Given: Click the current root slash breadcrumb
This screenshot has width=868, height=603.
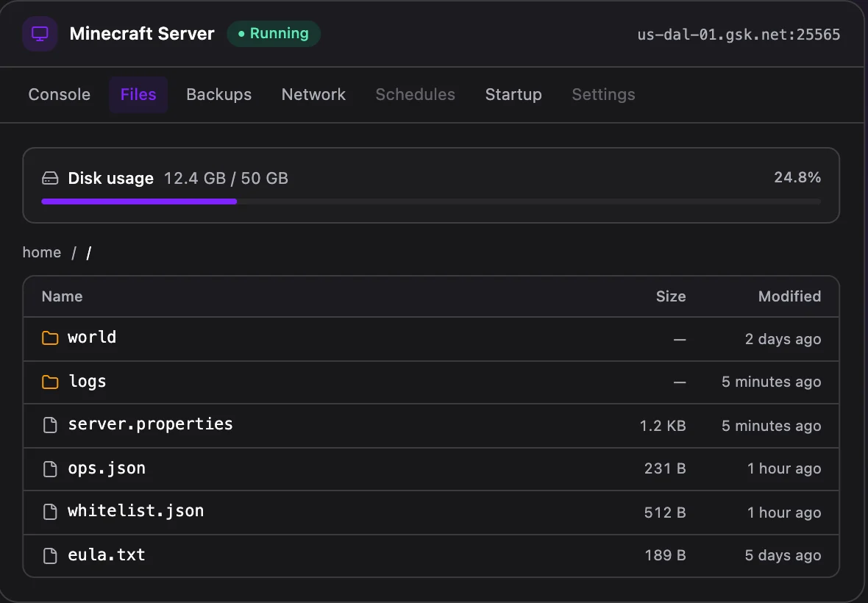Looking at the screenshot, I should point(89,253).
